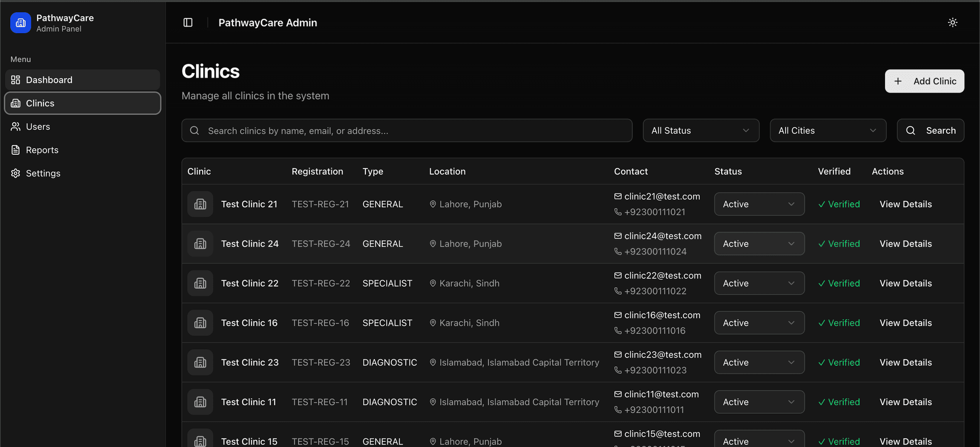Click the mail icon beside clinic16@test.com
This screenshot has height=447, width=980.
pos(618,315)
